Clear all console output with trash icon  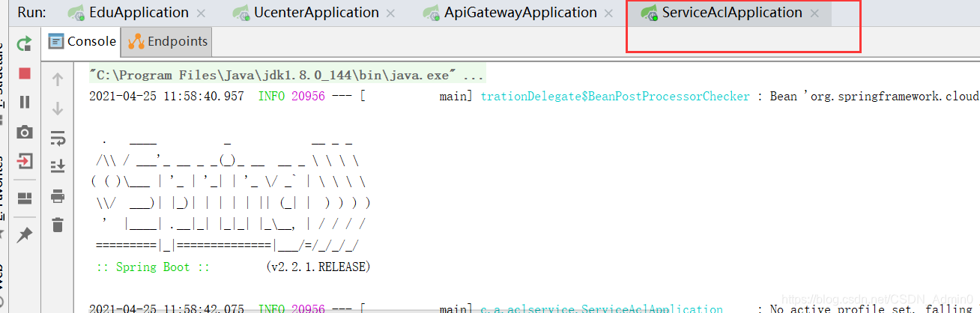point(58,225)
